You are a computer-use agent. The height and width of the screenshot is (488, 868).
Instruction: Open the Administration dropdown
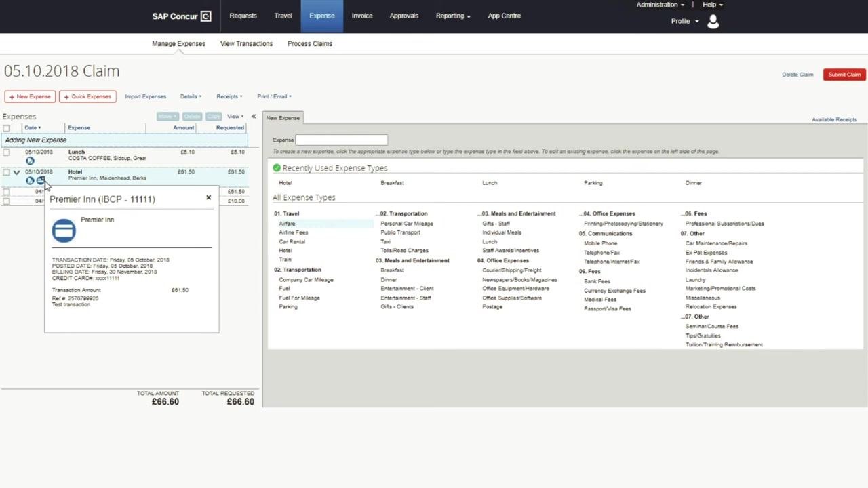(x=660, y=5)
